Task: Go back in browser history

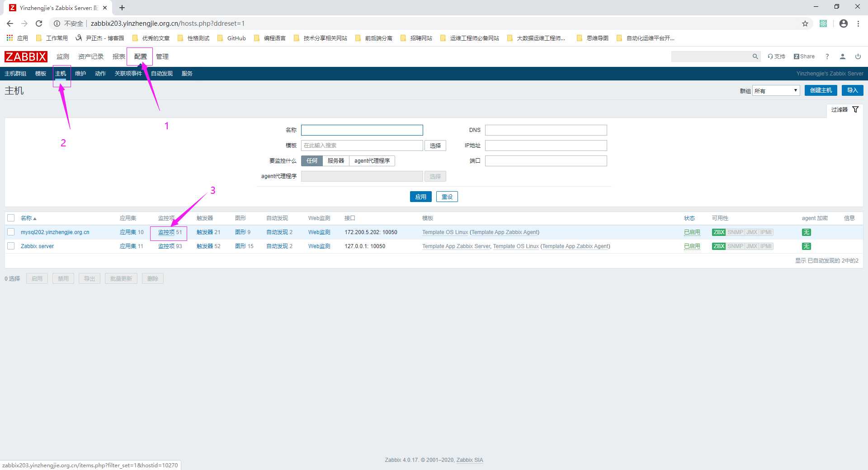Action: pyautogui.click(x=10, y=23)
